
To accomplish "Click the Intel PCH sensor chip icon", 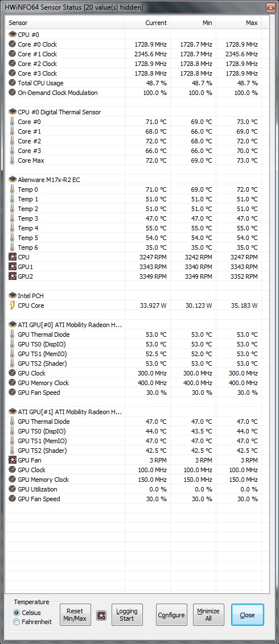I will (x=12, y=296).
